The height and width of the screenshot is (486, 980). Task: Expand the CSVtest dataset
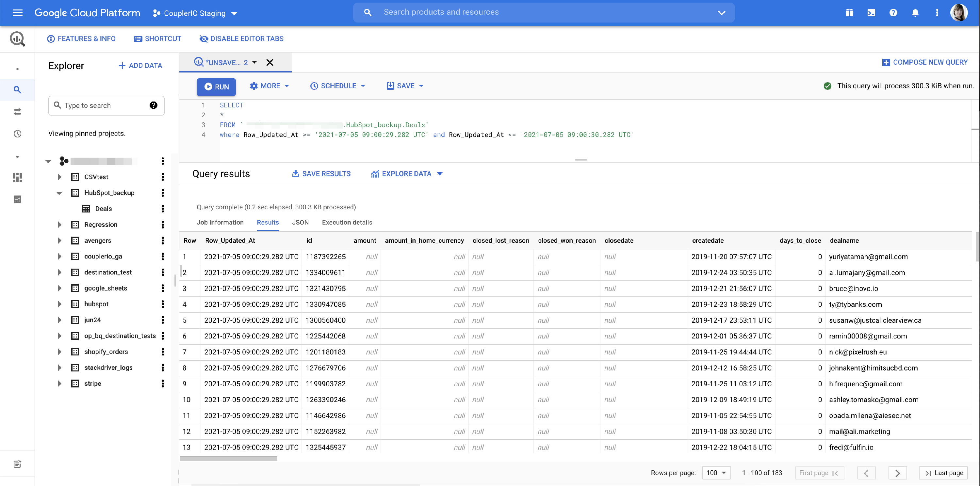[59, 177]
